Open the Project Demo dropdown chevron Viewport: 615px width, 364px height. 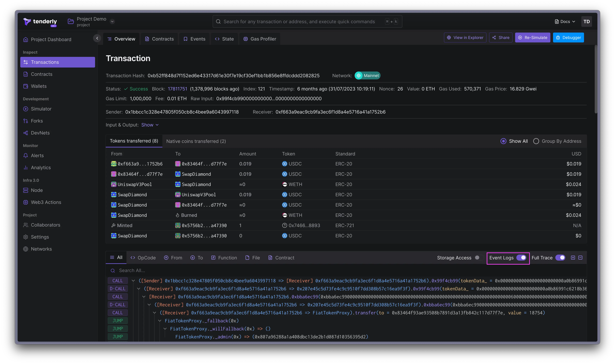[x=112, y=21]
